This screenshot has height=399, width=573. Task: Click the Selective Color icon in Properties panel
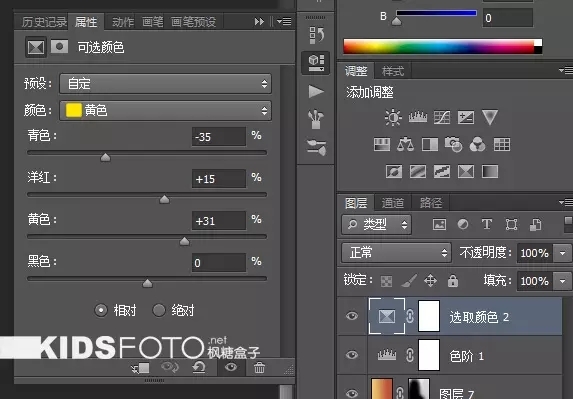point(36,47)
